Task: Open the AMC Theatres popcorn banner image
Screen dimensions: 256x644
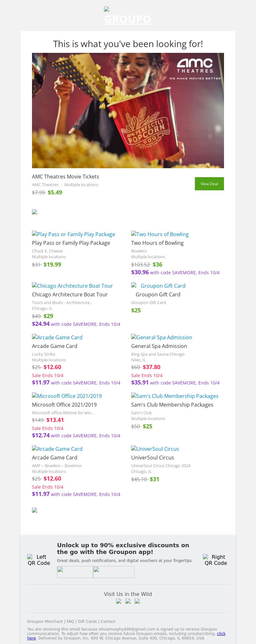Action: (x=128, y=111)
